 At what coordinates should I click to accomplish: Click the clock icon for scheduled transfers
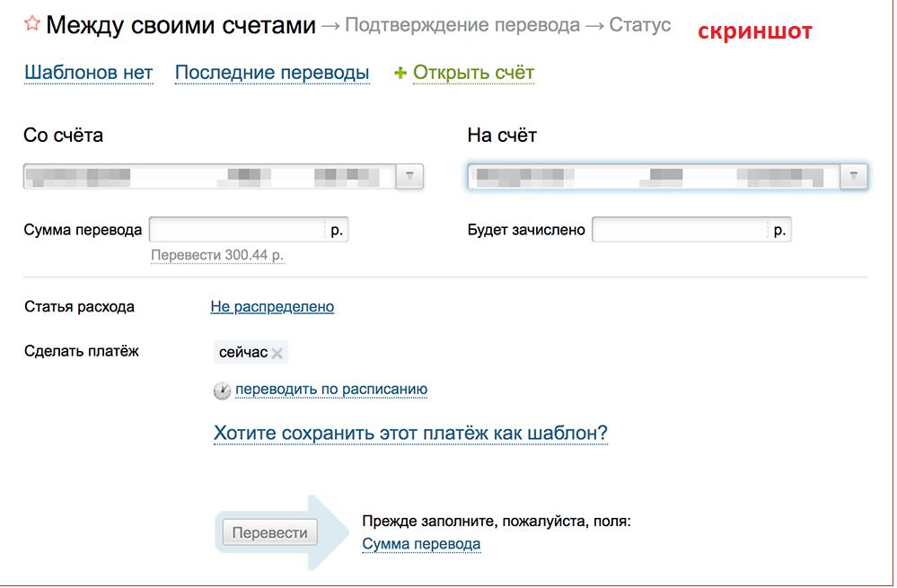pos(222,391)
